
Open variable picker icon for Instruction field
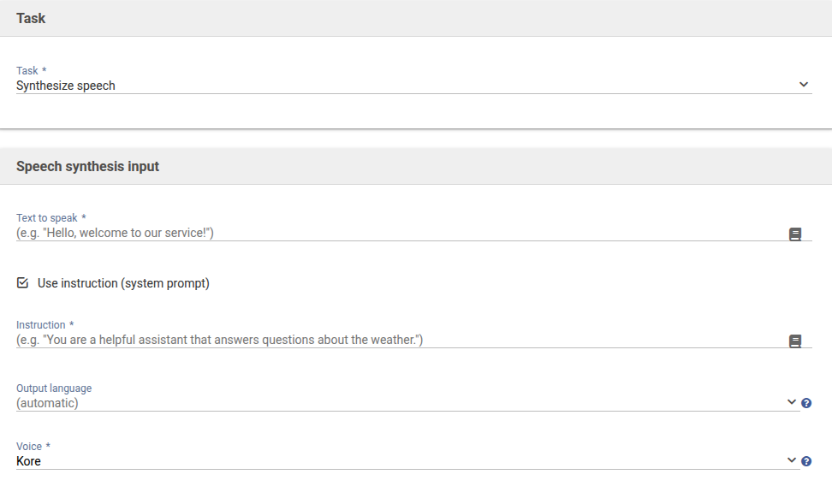(795, 341)
